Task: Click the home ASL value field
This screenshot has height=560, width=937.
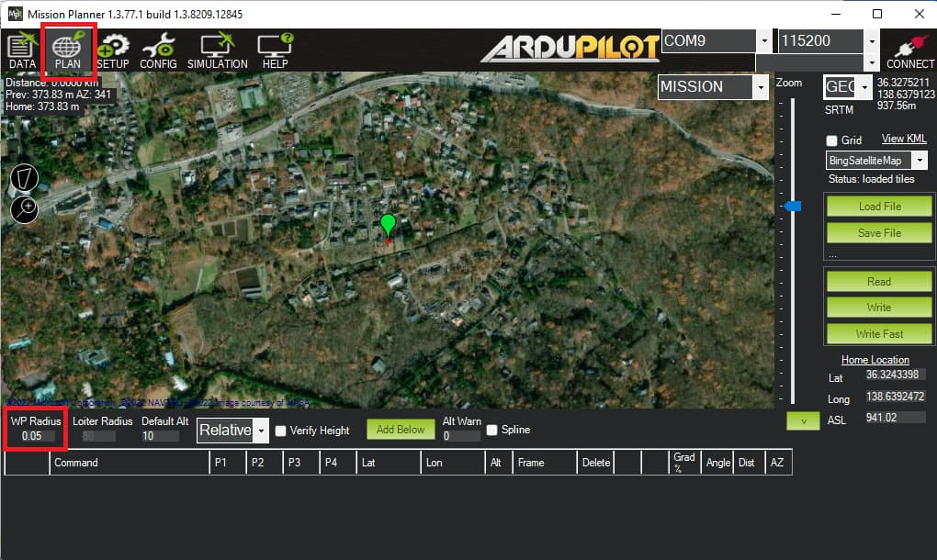Action: 895,418
